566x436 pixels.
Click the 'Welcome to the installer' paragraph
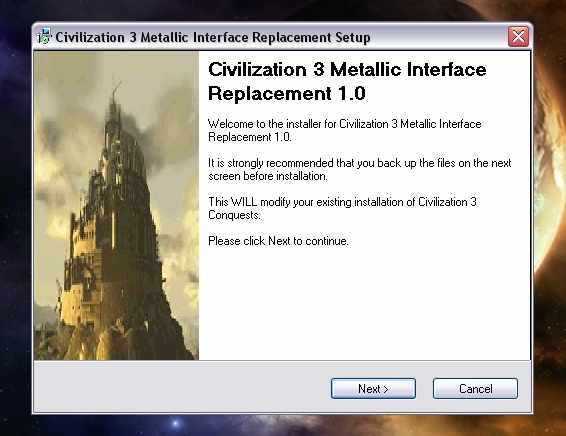tap(345, 130)
